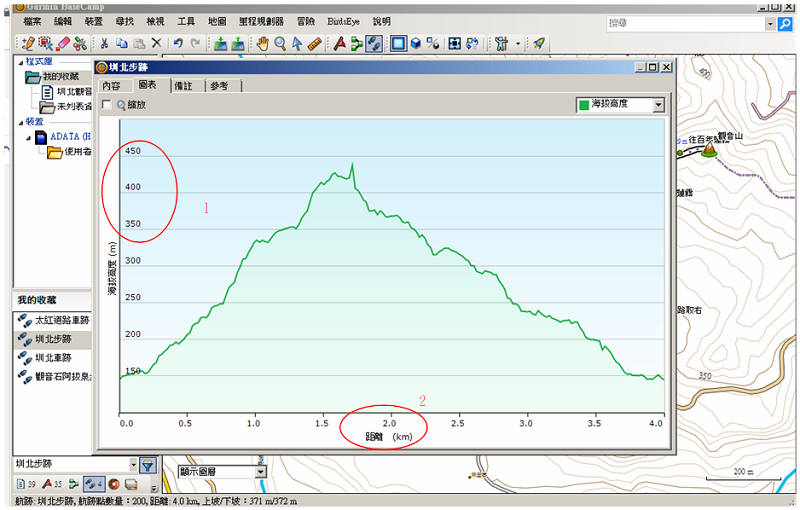Launch the adventure rocket icon
The image size is (800, 510).
[x=539, y=44]
